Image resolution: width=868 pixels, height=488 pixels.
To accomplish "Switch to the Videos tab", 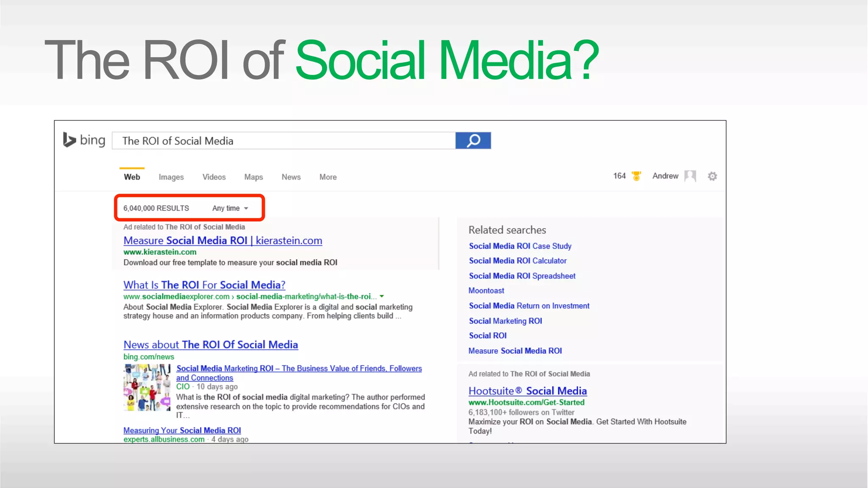I will coord(214,177).
